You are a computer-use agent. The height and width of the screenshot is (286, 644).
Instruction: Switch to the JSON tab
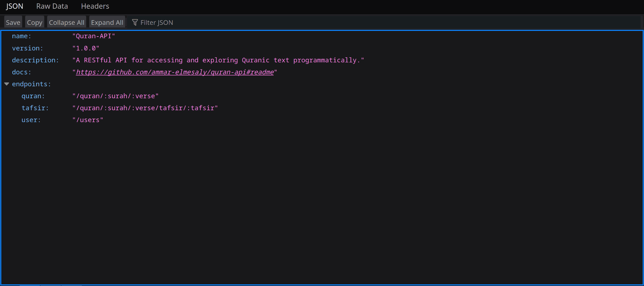[x=14, y=6]
